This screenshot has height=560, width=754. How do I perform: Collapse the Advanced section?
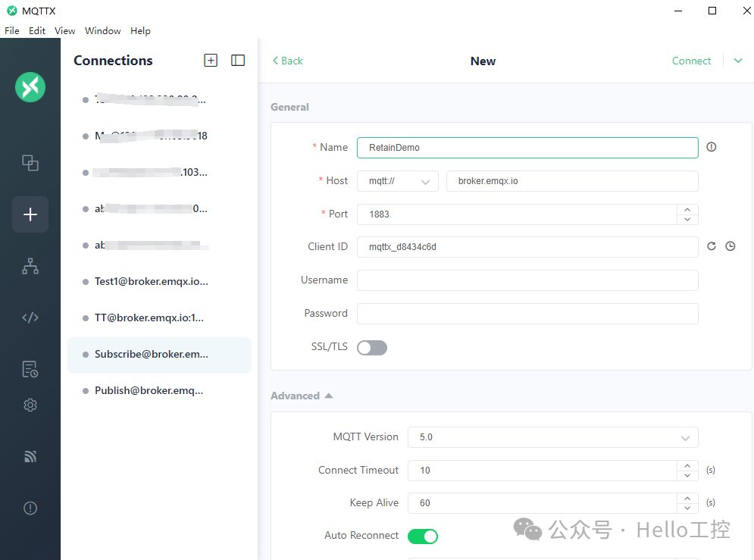click(x=302, y=396)
